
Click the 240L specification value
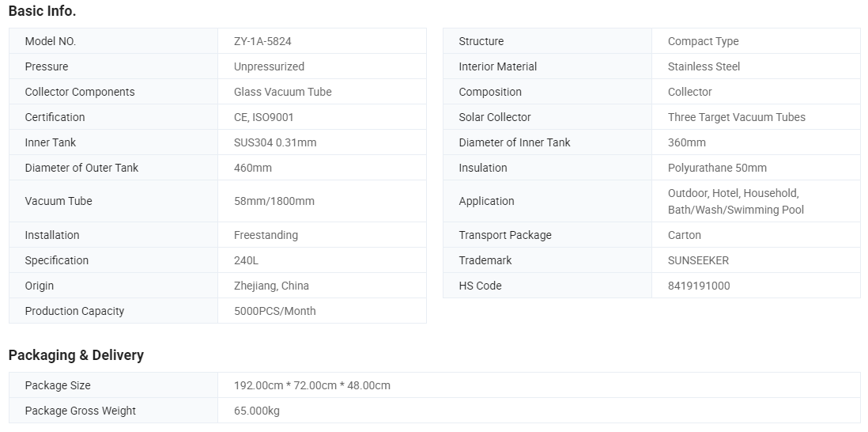pyautogui.click(x=246, y=260)
